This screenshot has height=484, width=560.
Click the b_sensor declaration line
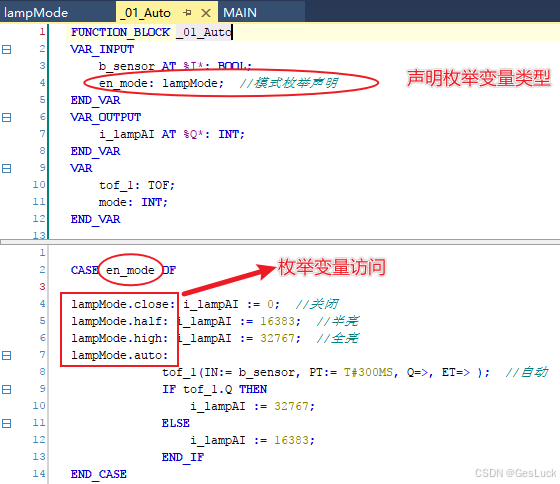(175, 66)
